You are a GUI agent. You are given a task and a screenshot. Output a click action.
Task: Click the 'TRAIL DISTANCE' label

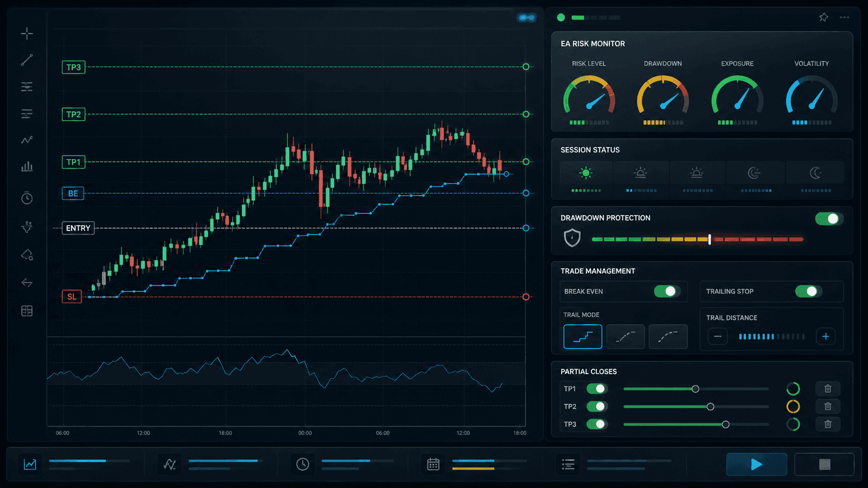(x=731, y=318)
